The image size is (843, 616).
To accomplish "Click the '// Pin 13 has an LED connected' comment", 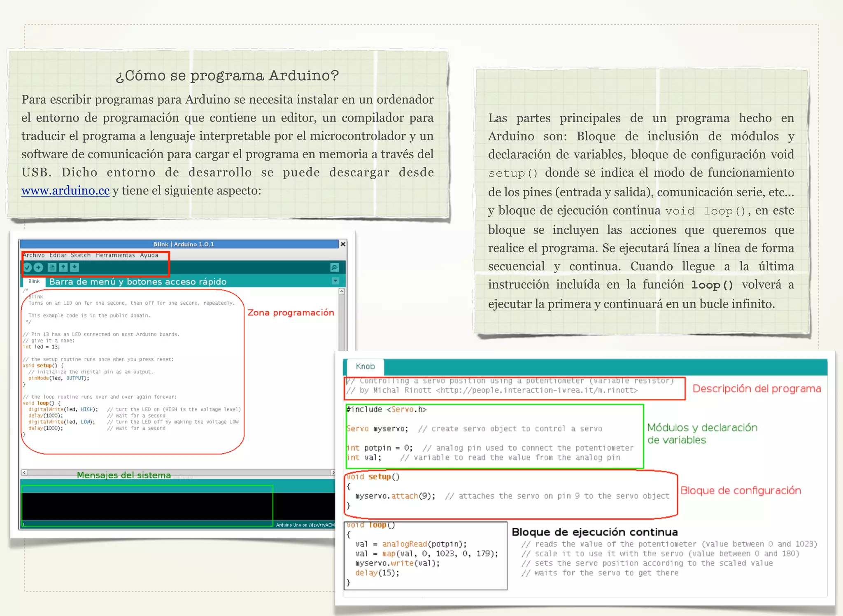I will pyautogui.click(x=101, y=335).
